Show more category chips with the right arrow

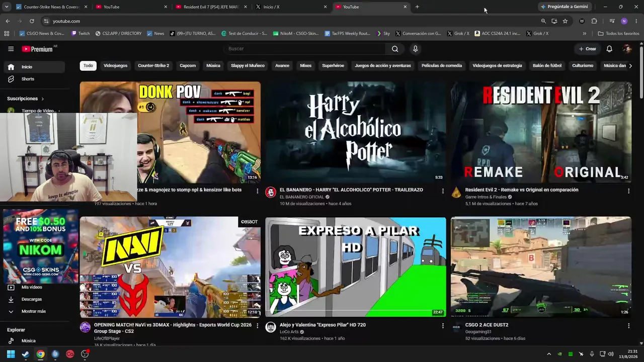(630, 66)
